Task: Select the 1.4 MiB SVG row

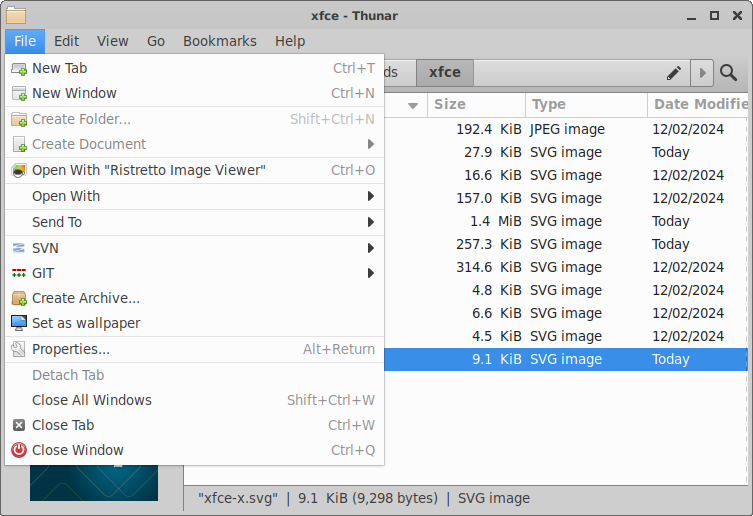Action: pos(566,221)
